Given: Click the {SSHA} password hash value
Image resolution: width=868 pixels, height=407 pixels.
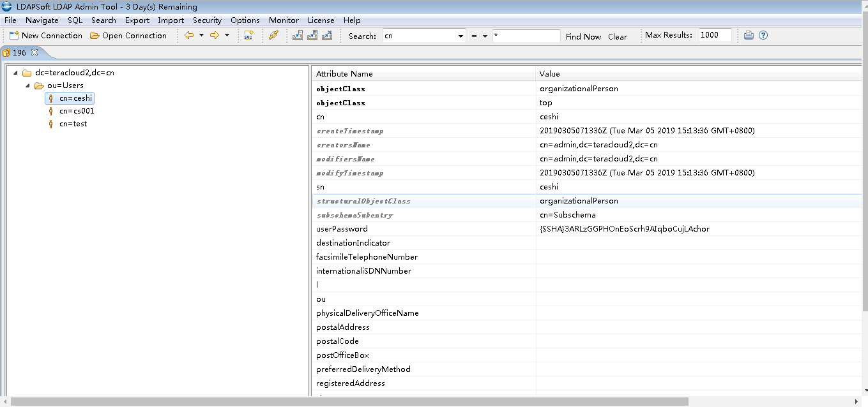Looking at the screenshot, I should [625, 229].
